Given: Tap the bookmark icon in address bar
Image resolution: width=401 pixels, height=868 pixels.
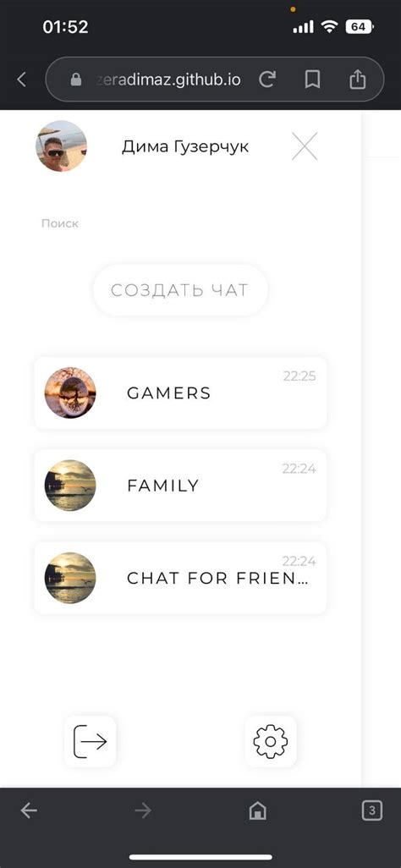Looking at the screenshot, I should click(312, 80).
